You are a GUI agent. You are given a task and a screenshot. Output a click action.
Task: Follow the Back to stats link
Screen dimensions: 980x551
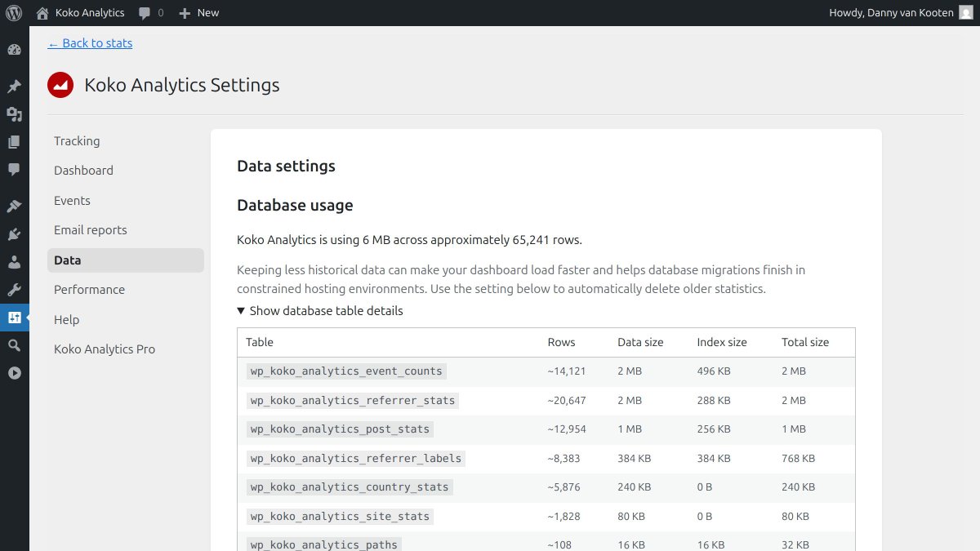tap(90, 43)
